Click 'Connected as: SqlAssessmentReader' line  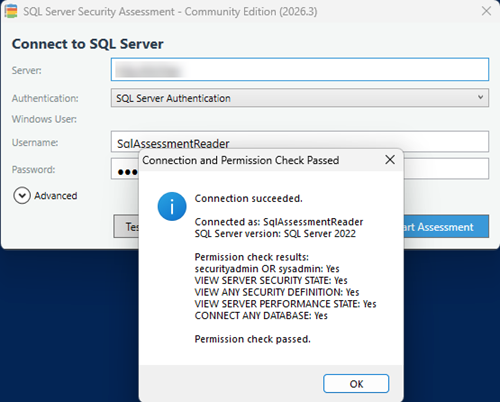(279, 222)
